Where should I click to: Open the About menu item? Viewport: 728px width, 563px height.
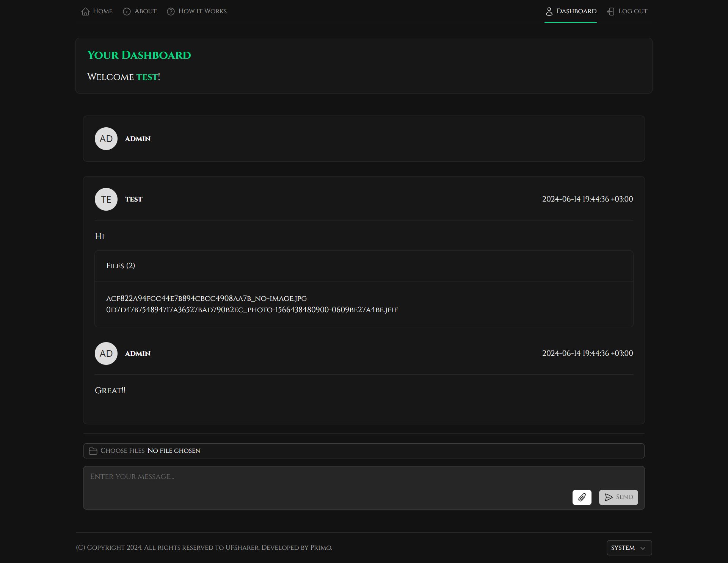(x=145, y=11)
